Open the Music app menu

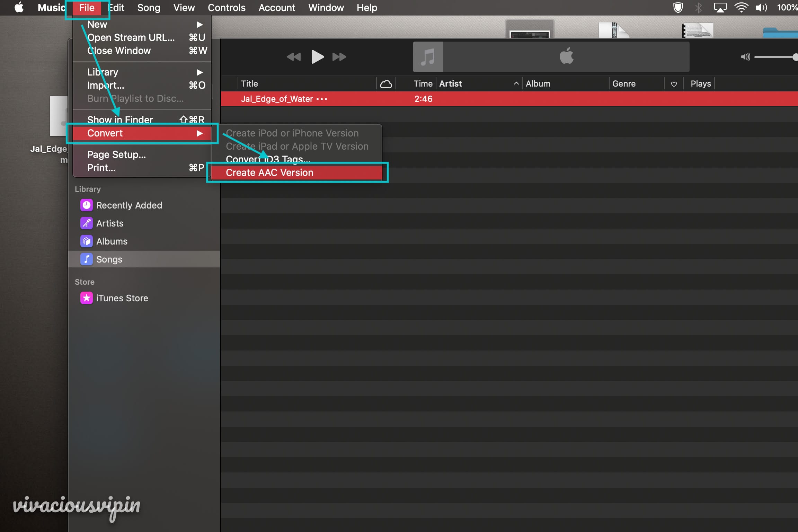click(51, 7)
